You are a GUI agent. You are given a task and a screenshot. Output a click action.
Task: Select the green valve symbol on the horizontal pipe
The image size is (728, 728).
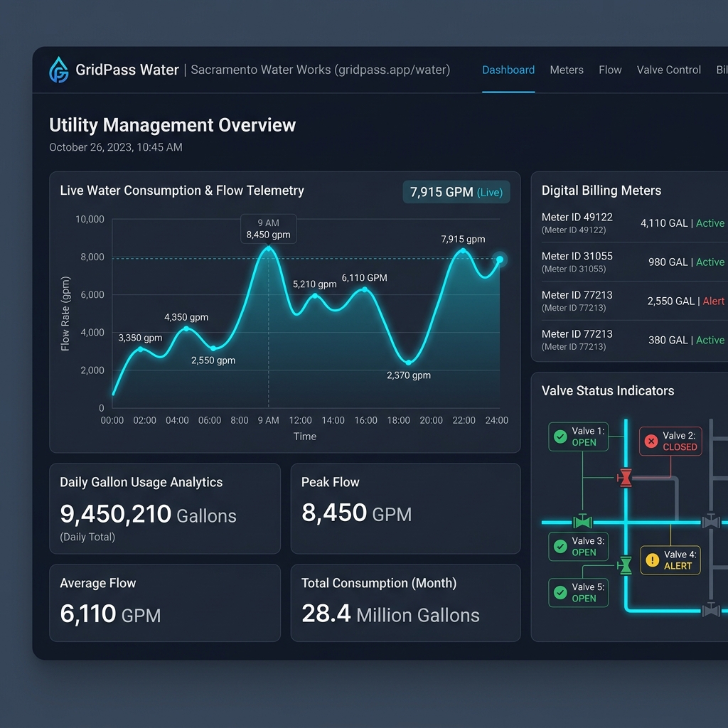click(x=582, y=522)
